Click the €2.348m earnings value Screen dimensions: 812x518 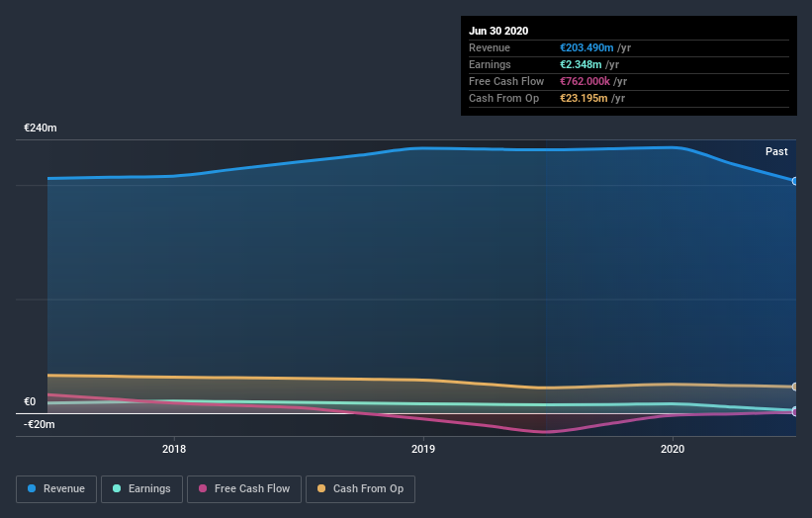coord(581,64)
